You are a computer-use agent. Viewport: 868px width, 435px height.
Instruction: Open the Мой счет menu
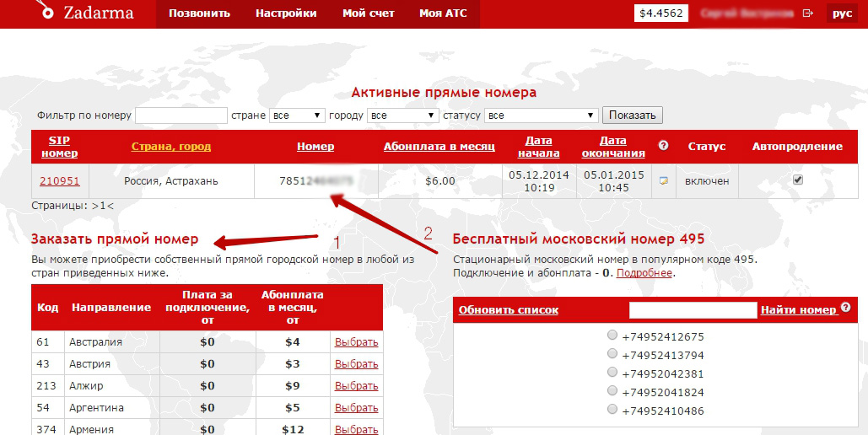coord(368,13)
